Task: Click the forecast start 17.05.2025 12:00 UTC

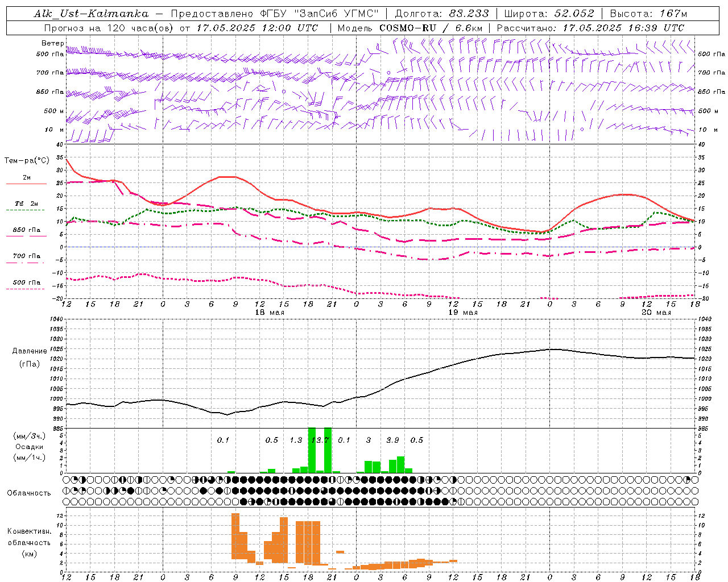Action: [257, 28]
